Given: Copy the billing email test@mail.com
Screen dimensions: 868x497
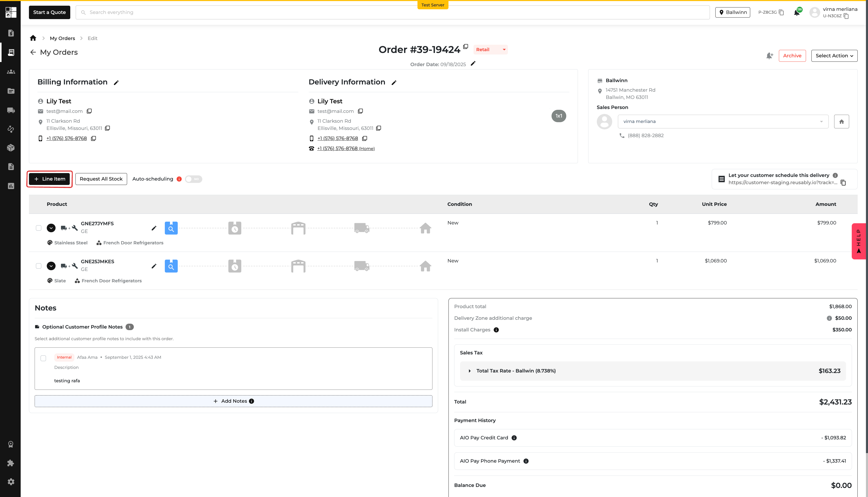Looking at the screenshot, I should (x=89, y=111).
